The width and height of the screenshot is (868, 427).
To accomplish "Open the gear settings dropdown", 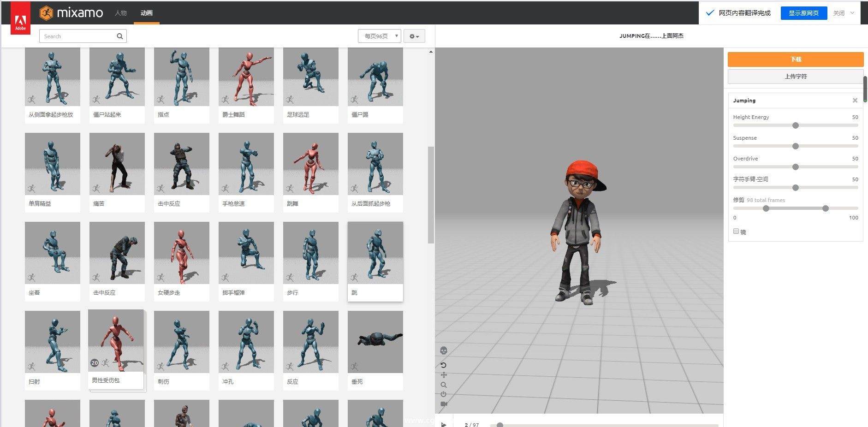I will coord(414,36).
